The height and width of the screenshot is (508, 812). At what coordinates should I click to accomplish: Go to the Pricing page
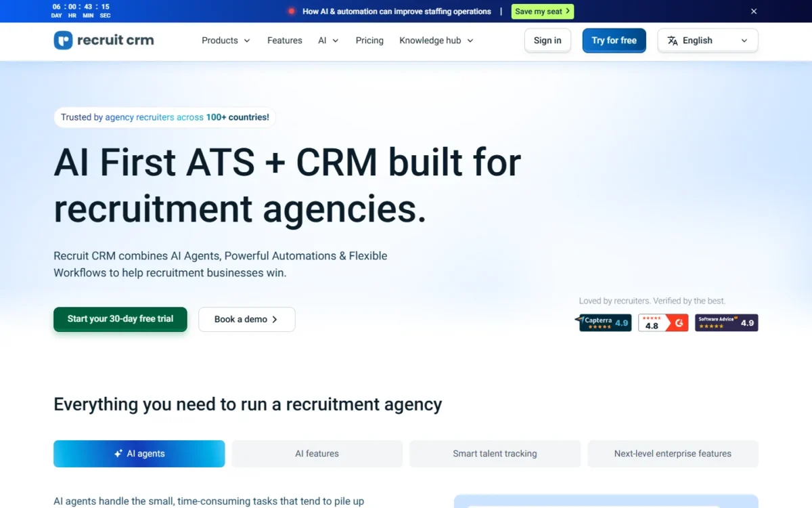369,41
